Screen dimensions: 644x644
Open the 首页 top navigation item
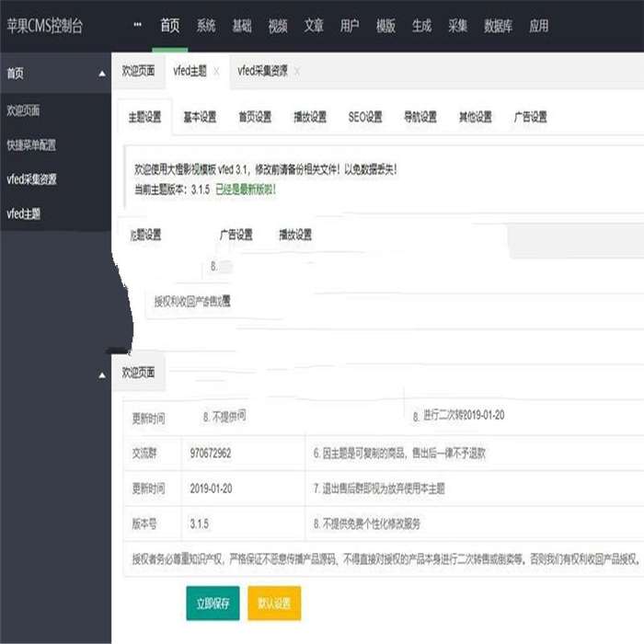[x=169, y=26]
